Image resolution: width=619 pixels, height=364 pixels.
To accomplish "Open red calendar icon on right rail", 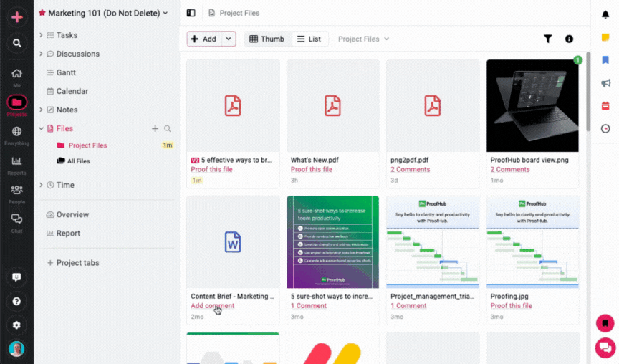I will (605, 106).
